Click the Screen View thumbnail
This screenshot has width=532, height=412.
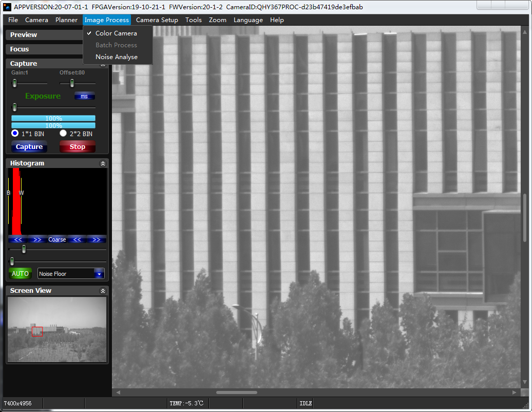(x=57, y=329)
